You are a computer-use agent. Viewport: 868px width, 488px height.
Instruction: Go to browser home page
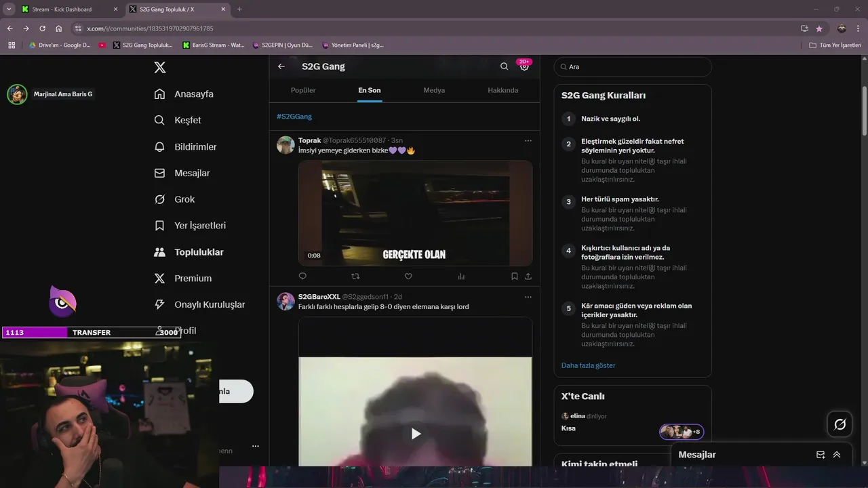click(58, 28)
